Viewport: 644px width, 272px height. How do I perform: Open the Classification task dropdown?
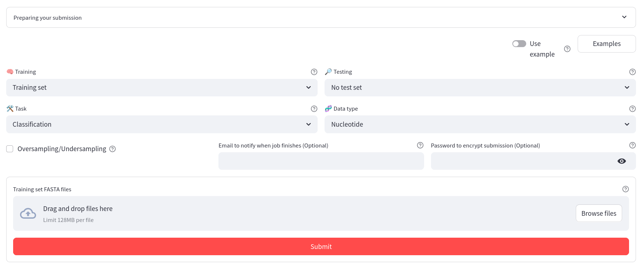pyautogui.click(x=162, y=124)
